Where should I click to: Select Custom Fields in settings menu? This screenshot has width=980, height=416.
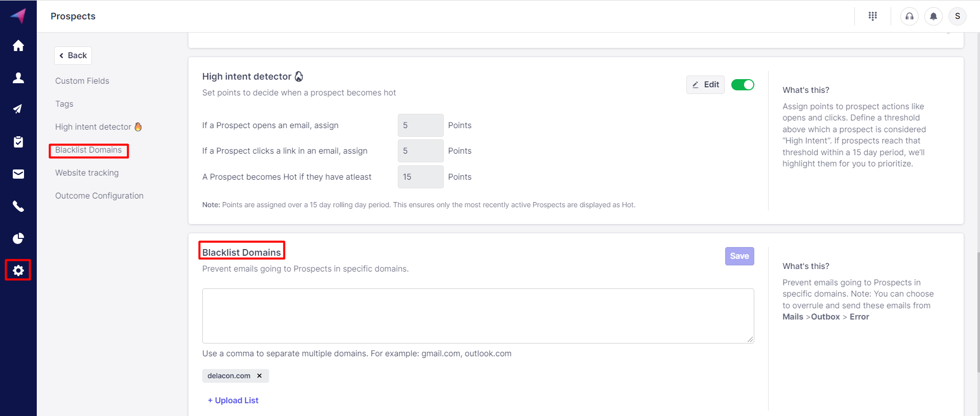pyautogui.click(x=82, y=81)
